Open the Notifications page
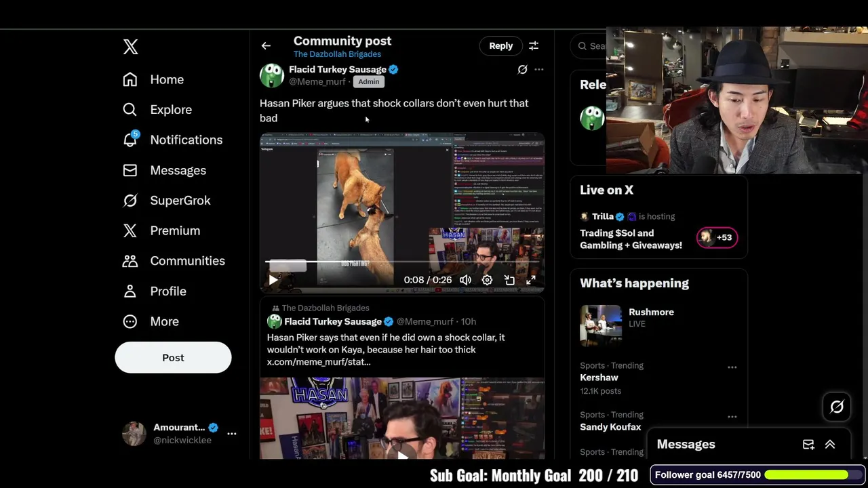868x488 pixels. pyautogui.click(x=172, y=140)
